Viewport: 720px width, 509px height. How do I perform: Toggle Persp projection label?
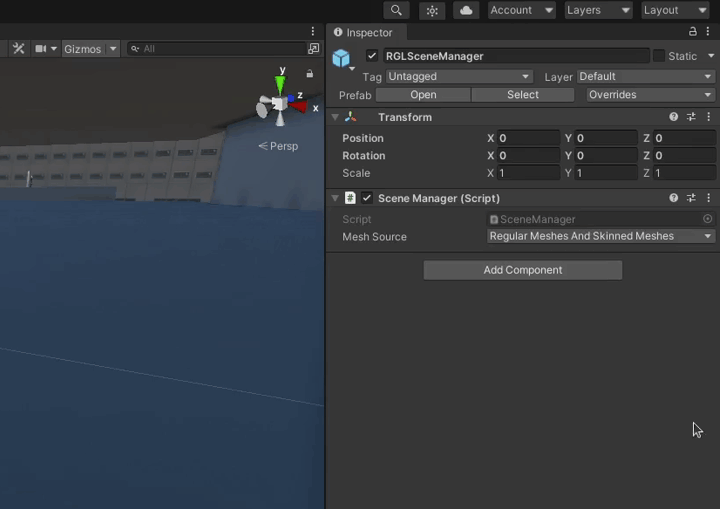(278, 146)
